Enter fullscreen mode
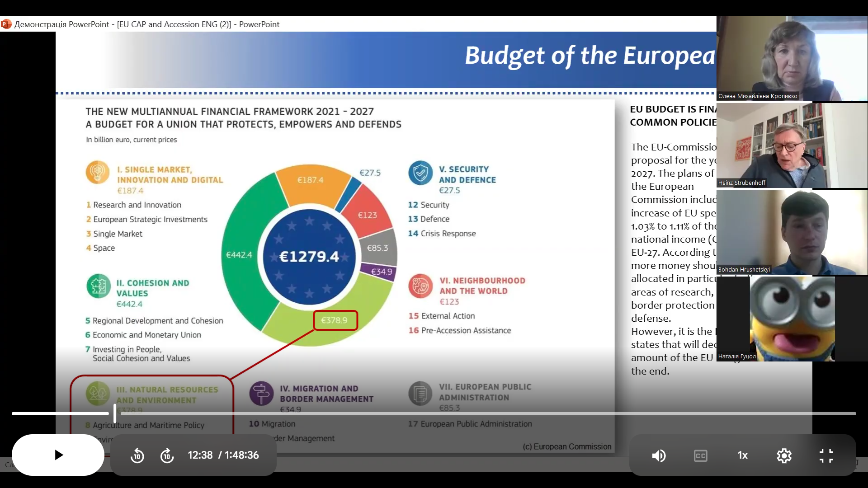868x488 pixels. pos(826,455)
